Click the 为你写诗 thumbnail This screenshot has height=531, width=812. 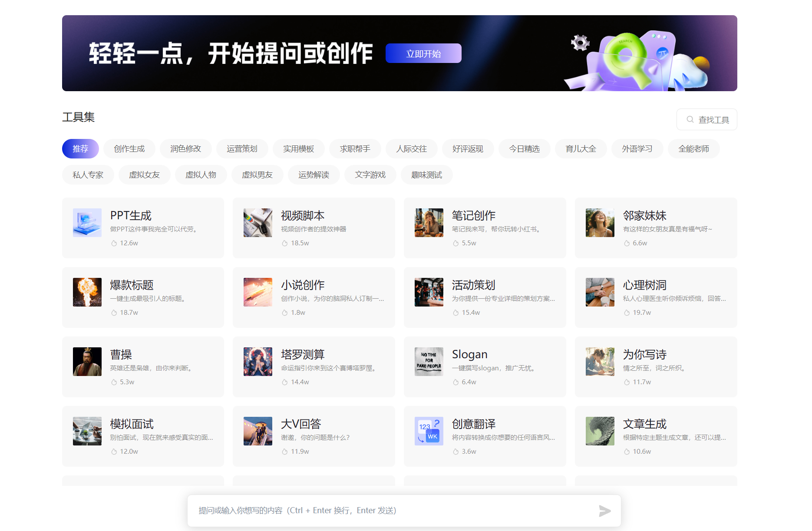pyautogui.click(x=600, y=362)
